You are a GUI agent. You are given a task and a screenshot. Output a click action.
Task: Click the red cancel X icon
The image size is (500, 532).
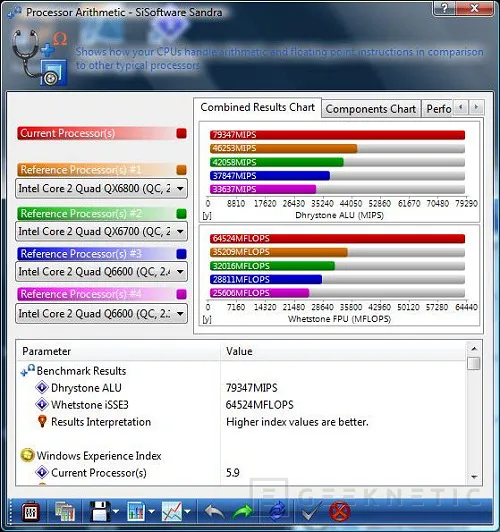pyautogui.click(x=340, y=511)
